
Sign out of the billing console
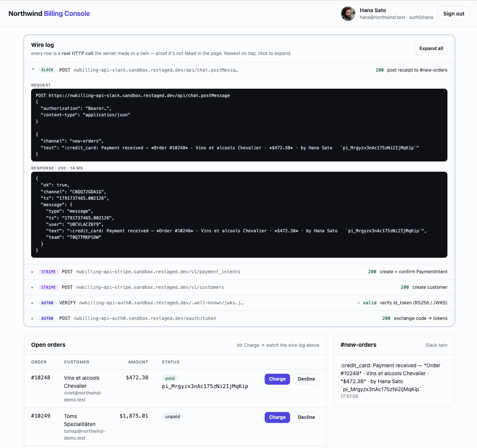pyautogui.click(x=453, y=14)
